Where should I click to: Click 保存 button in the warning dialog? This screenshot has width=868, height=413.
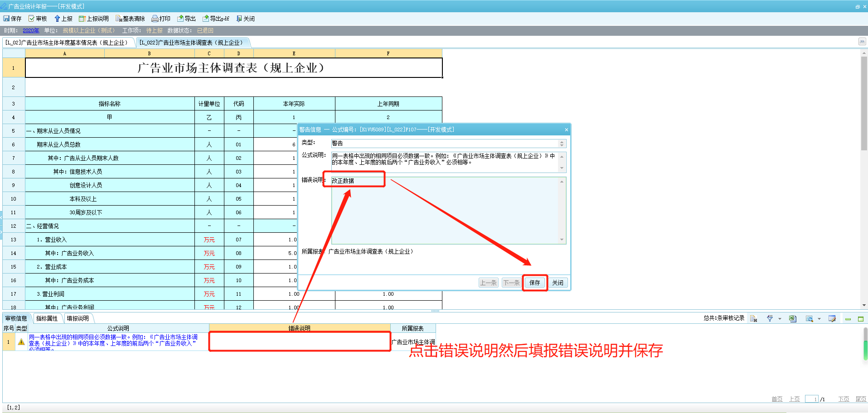tap(535, 283)
